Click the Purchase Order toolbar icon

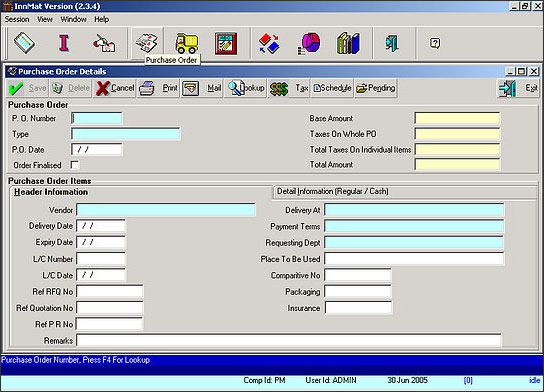tap(147, 43)
